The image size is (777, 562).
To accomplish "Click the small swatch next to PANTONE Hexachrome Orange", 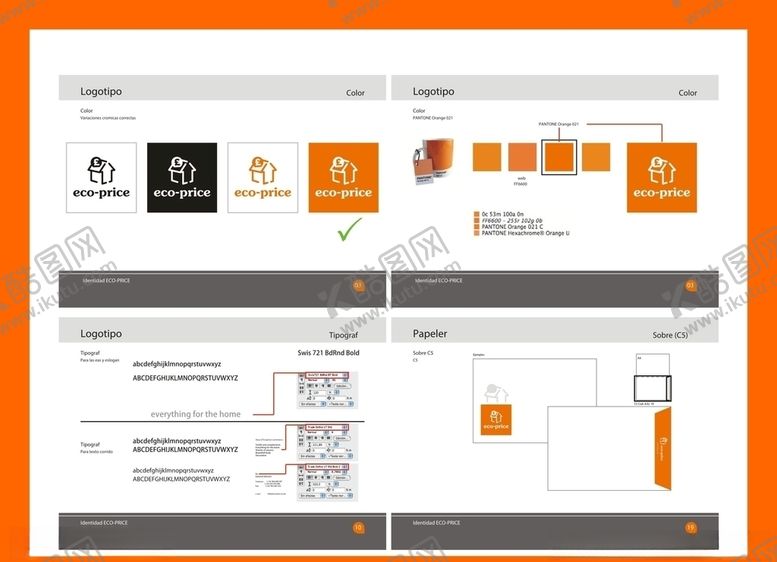I will pos(477,233).
